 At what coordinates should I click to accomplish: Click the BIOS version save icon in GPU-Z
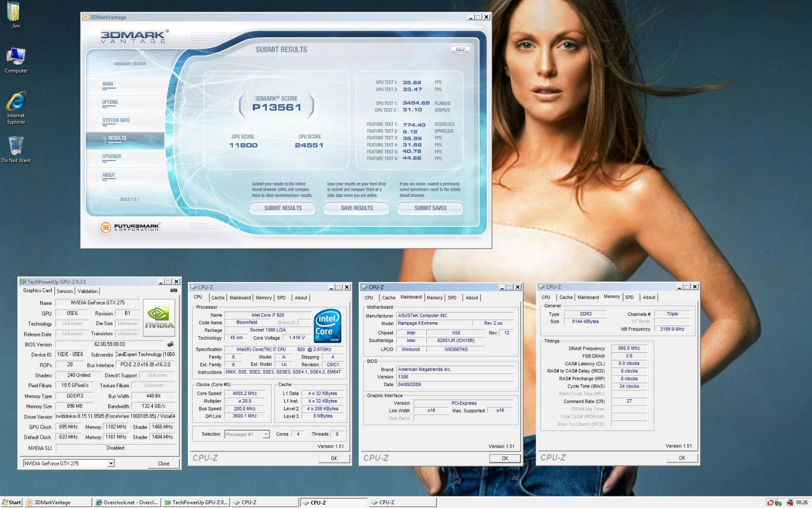tap(170, 344)
